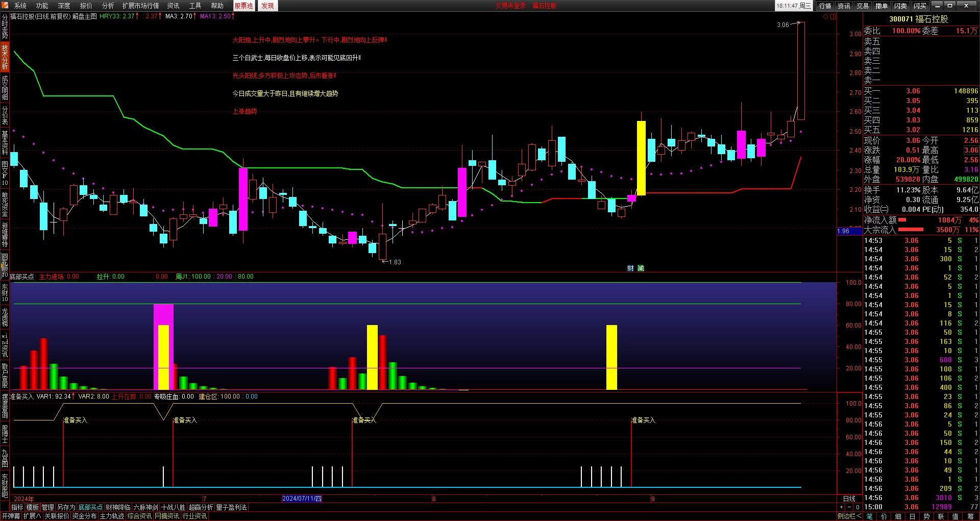Select the 笔 tab in quote panel
This screenshot has width=980, height=521.
870,516
